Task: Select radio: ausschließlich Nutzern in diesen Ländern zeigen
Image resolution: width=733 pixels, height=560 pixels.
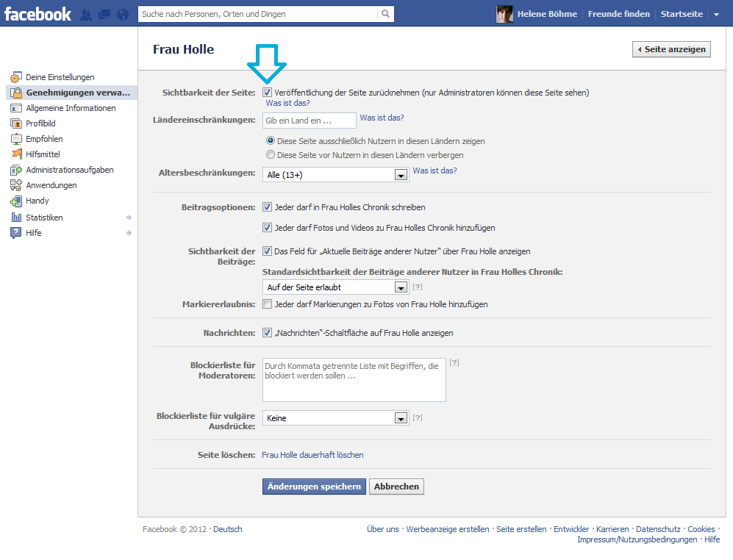Action: coord(271,140)
